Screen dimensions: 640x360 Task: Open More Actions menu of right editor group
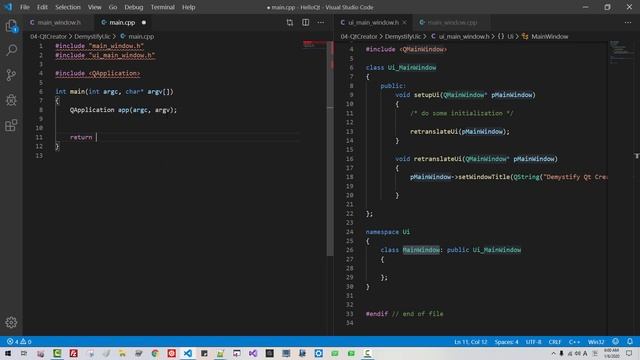[628, 22]
